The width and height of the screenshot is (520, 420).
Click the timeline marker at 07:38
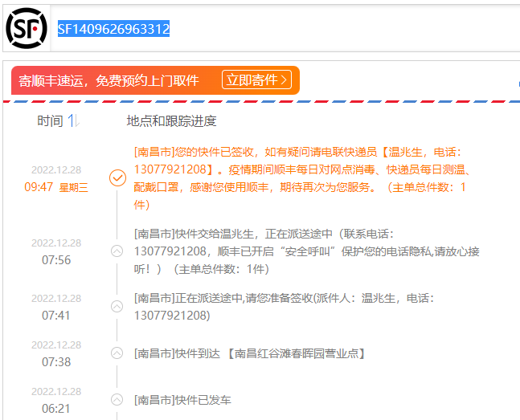click(x=117, y=353)
